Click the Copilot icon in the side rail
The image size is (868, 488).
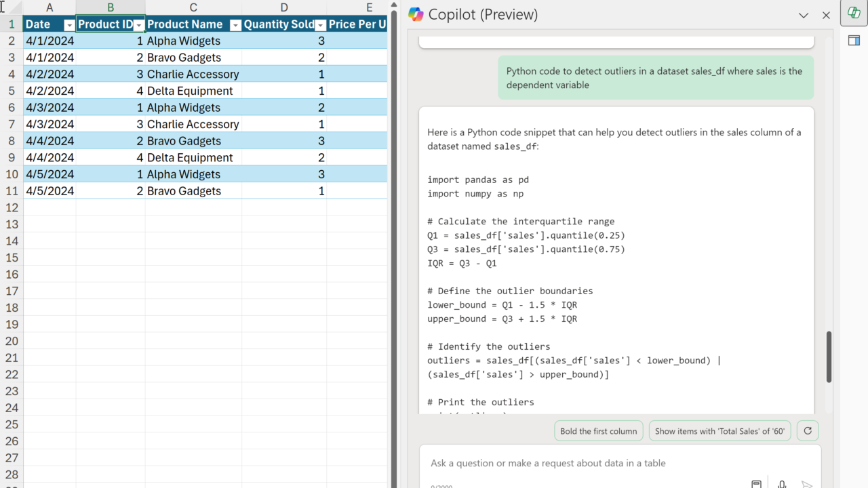point(854,14)
